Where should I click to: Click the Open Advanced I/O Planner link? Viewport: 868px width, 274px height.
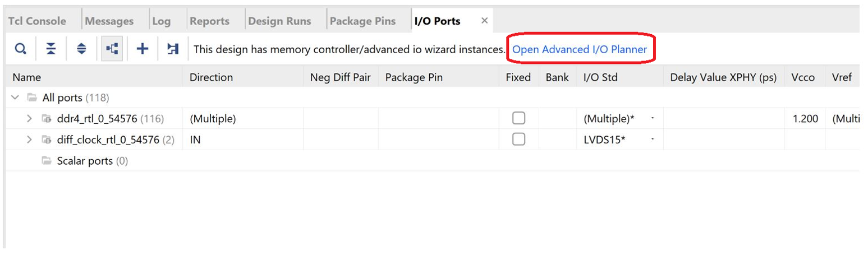click(x=580, y=49)
